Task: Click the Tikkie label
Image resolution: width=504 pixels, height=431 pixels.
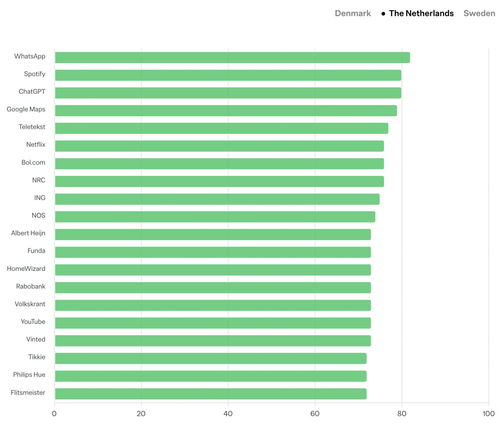Action: pyautogui.click(x=37, y=357)
